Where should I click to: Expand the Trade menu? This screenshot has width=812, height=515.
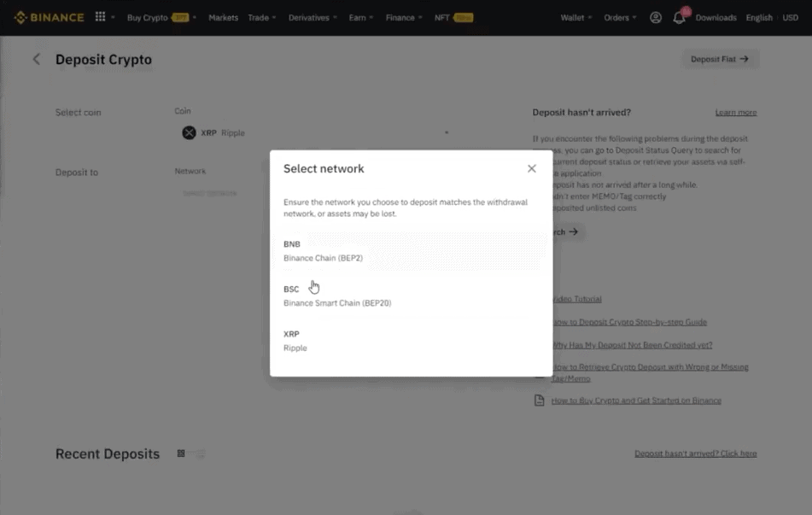click(x=262, y=18)
